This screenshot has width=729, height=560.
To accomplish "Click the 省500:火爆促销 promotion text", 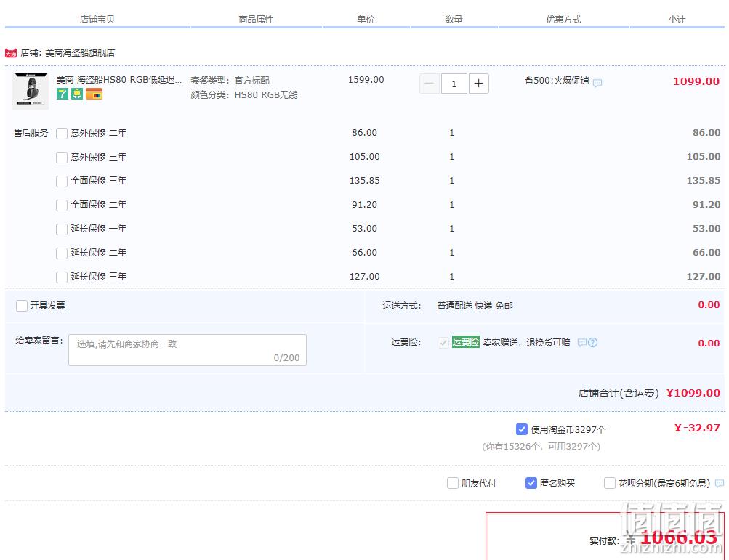I will point(557,81).
